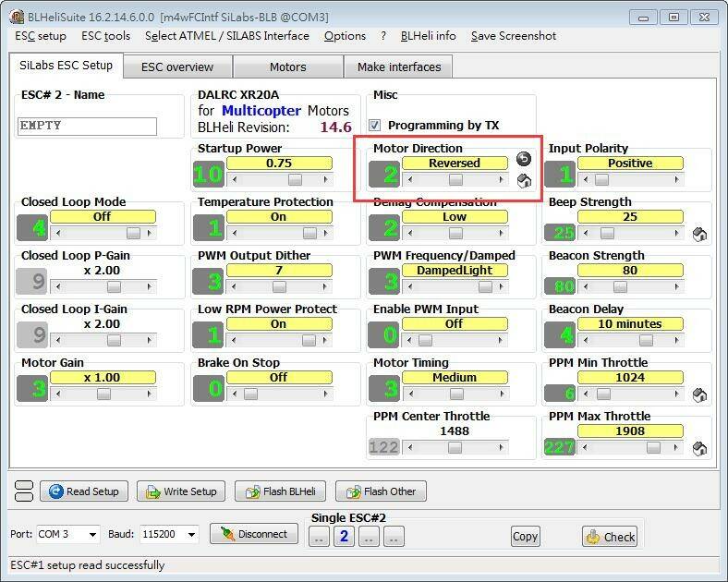Viewport: 728px width, 582px height.
Task: Click the PPM Max Throttle slider thumb
Action: click(654, 447)
